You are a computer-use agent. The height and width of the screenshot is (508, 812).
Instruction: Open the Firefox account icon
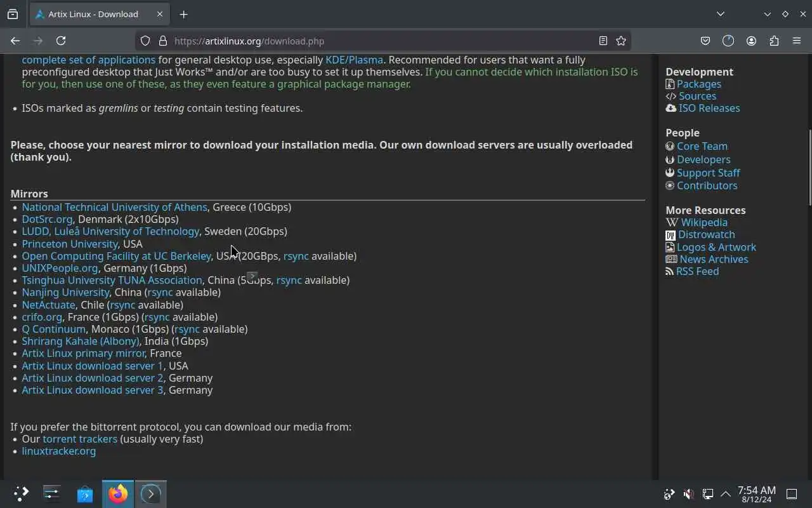click(x=751, y=41)
